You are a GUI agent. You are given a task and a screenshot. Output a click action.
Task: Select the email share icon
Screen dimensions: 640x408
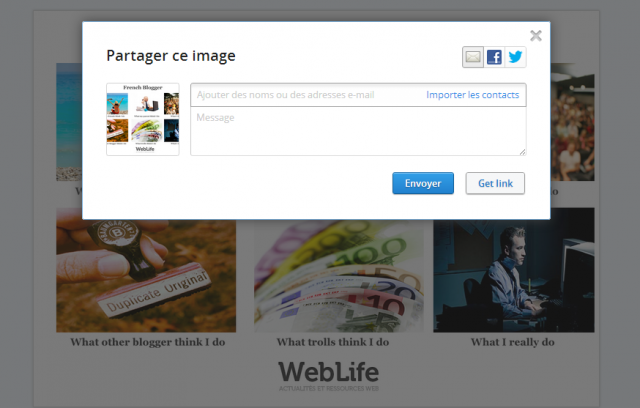[473, 57]
